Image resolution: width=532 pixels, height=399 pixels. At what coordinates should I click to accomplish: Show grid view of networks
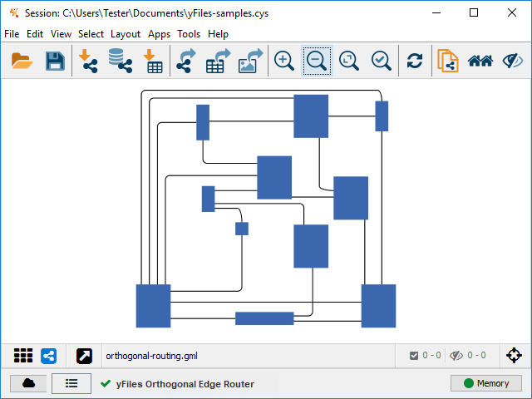coord(23,356)
